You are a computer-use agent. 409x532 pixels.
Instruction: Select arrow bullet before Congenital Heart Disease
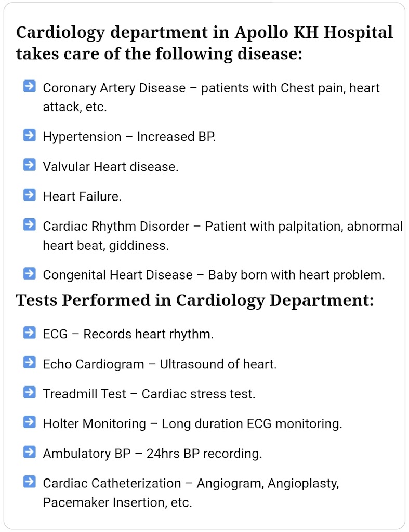(x=30, y=274)
